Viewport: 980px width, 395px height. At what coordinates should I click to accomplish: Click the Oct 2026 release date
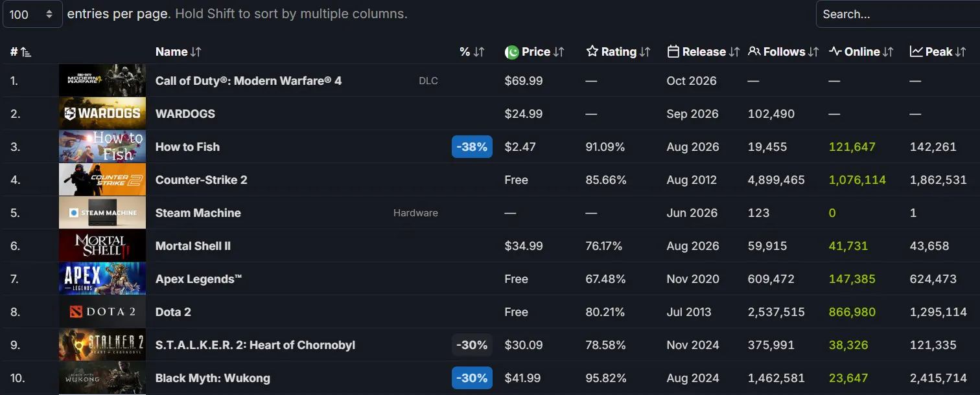coord(692,80)
